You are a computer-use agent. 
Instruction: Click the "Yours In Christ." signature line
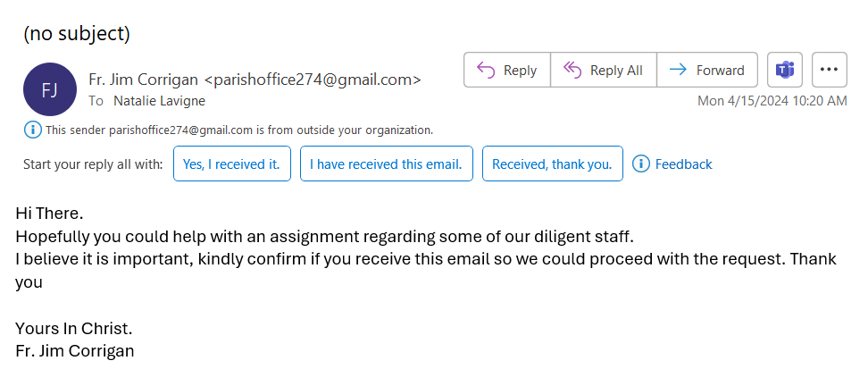tap(73, 328)
